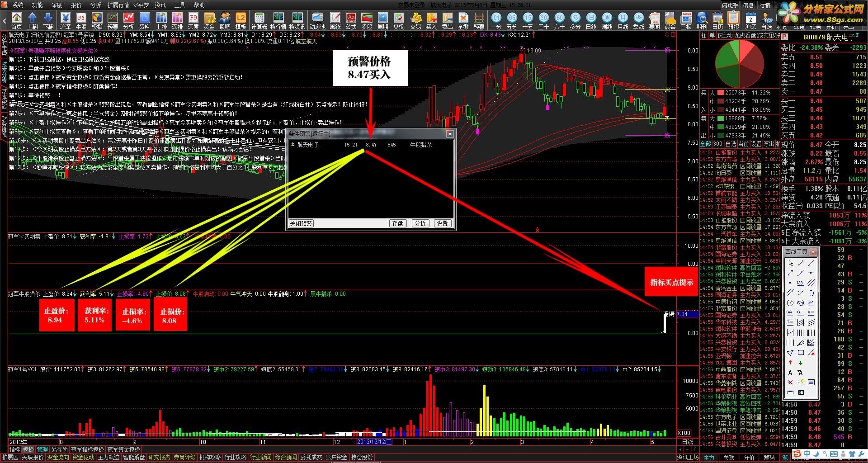Image resolution: width=868 pixels, height=463 pixels.
Task: Switch to 周线 weekly chart icon
Action: 607,20
